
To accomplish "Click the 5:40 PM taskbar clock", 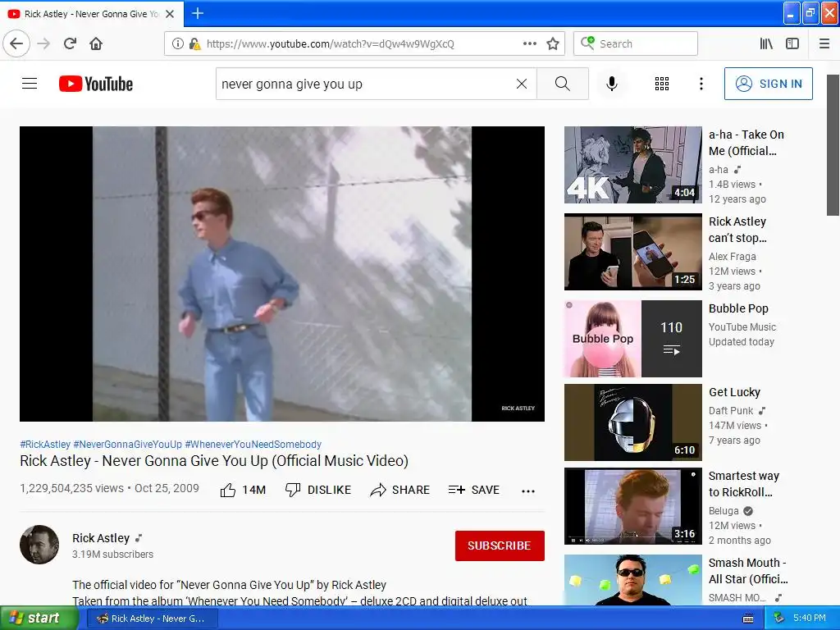I will coord(810,618).
